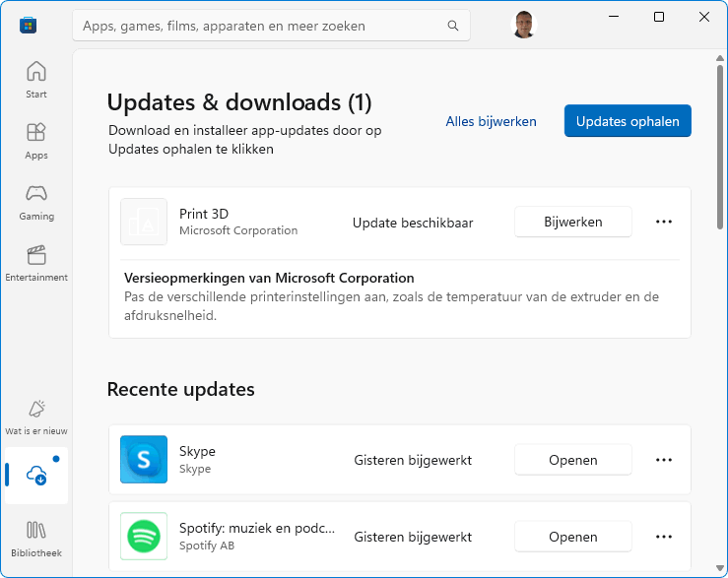Click the Recente updates heading

180,389
